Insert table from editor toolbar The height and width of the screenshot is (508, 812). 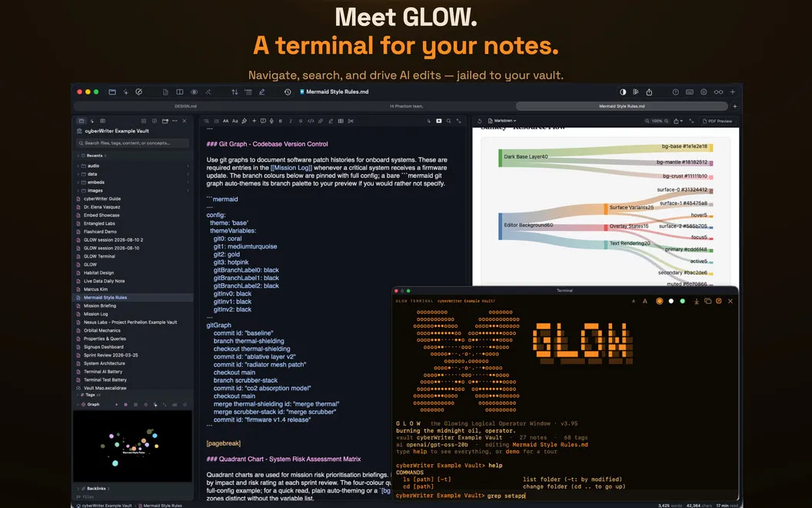point(341,121)
